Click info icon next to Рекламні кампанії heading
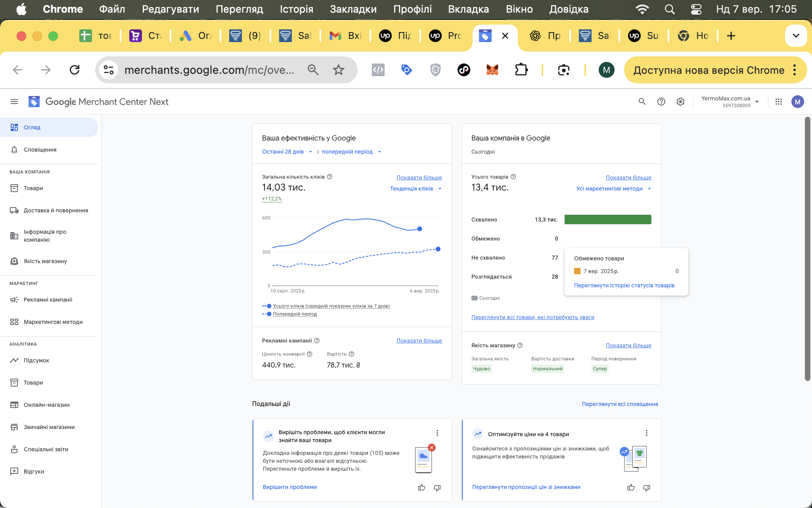Screen dimensions: 812x508 (x=317, y=341)
